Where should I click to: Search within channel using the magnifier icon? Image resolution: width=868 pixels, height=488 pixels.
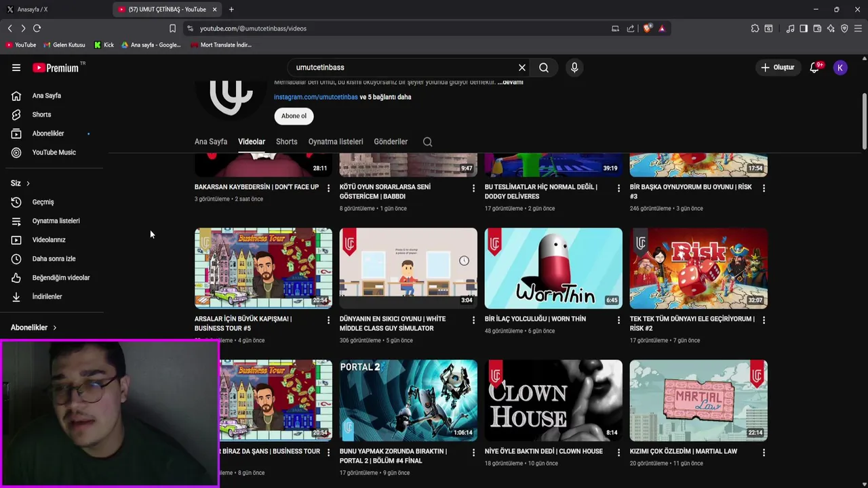[x=427, y=142]
